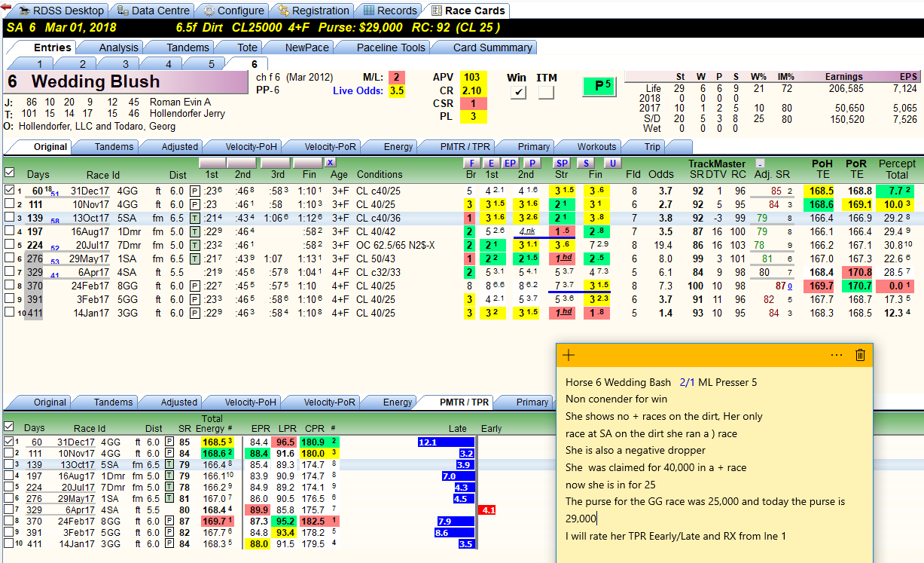
Task: Click the blank button above 2nd column
Action: [x=242, y=163]
